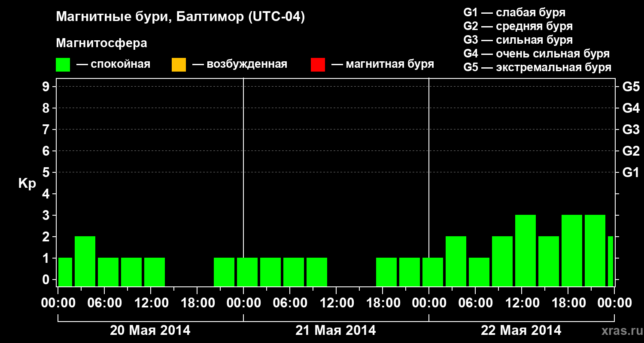Click the chart title 'Магнитные бури, Балтимор (UTC-04)'
This screenshot has height=343, width=644.
(180, 17)
